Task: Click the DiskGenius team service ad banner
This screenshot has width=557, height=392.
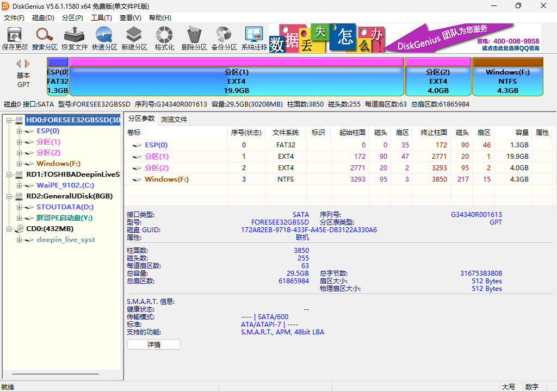Action: tap(463, 38)
